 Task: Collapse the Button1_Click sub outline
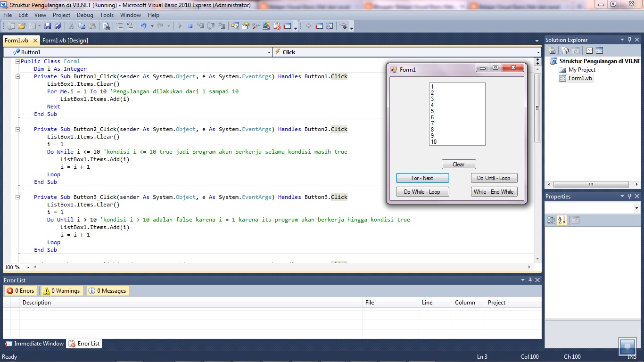17,76
